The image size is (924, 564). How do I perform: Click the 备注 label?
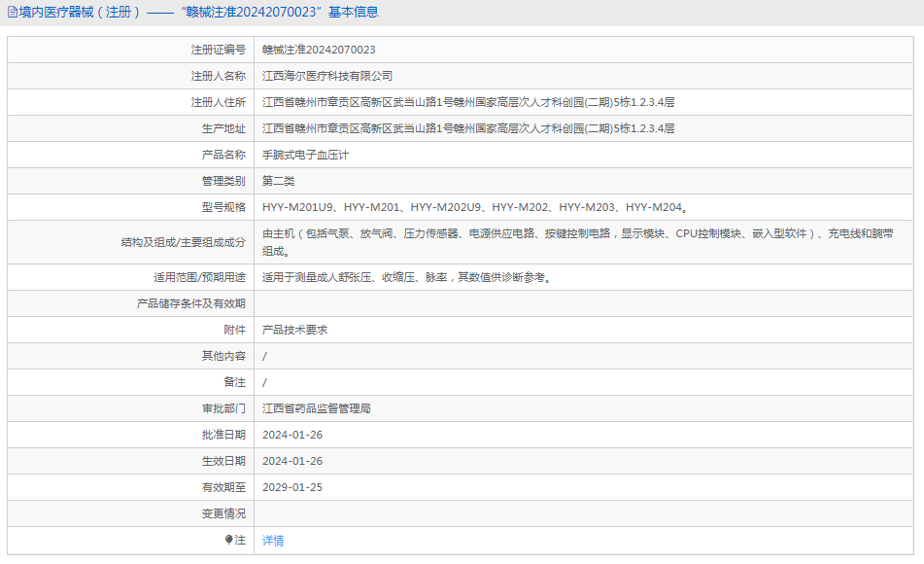(x=234, y=382)
